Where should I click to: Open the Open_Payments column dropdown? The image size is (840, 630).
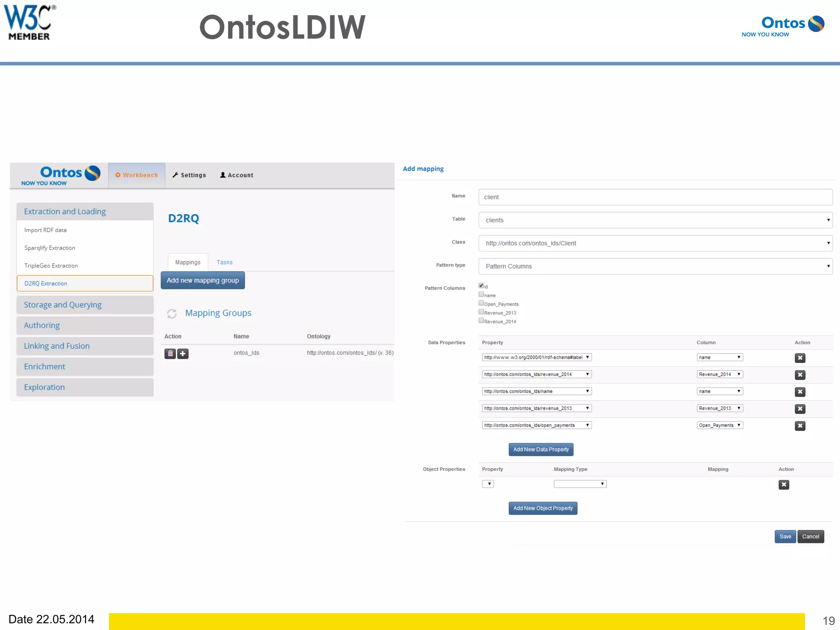coord(720,425)
